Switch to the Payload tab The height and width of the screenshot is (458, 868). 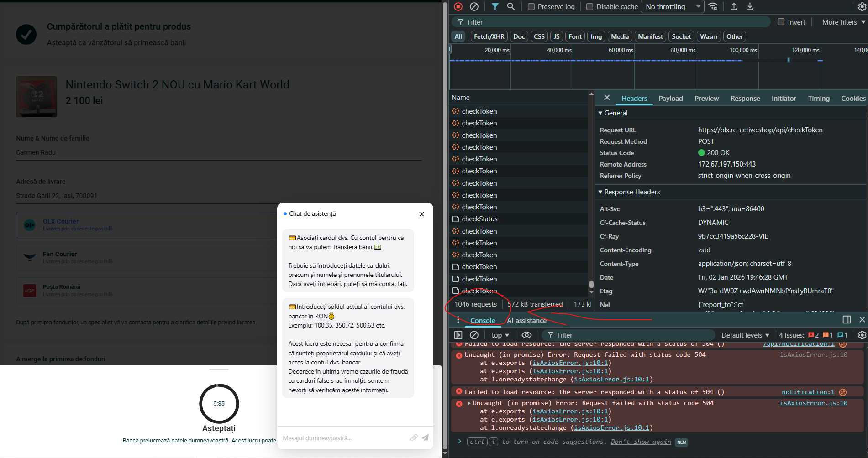pos(670,99)
